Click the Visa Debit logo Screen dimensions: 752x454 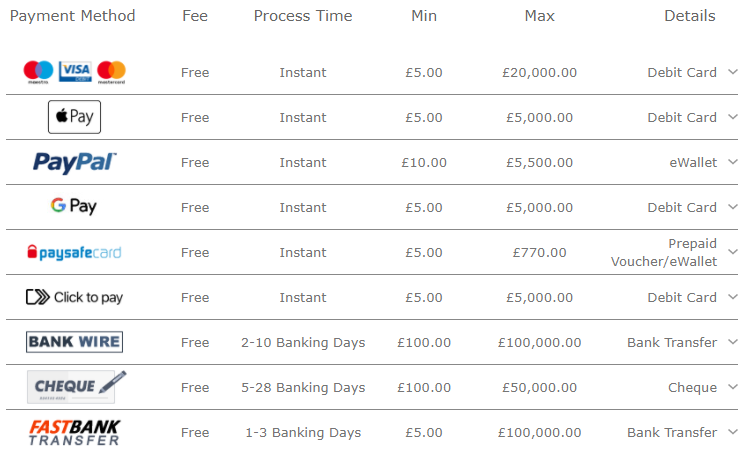pos(75,71)
